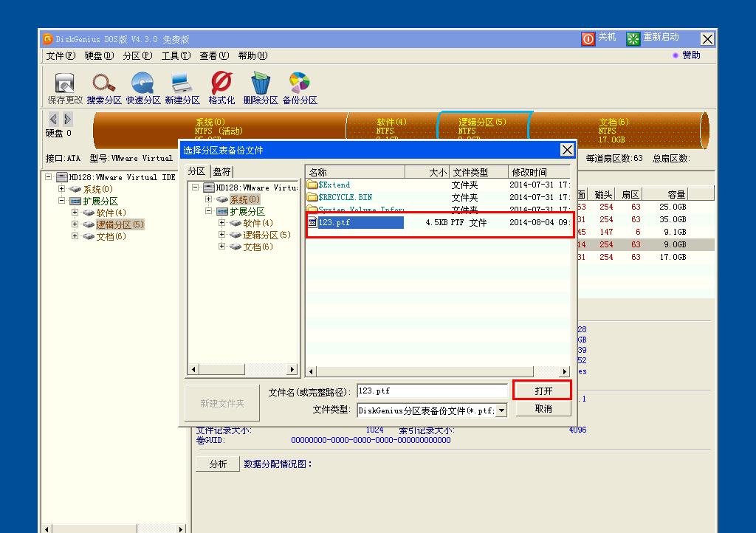Select 文档(6) in main window tree

tap(111, 236)
